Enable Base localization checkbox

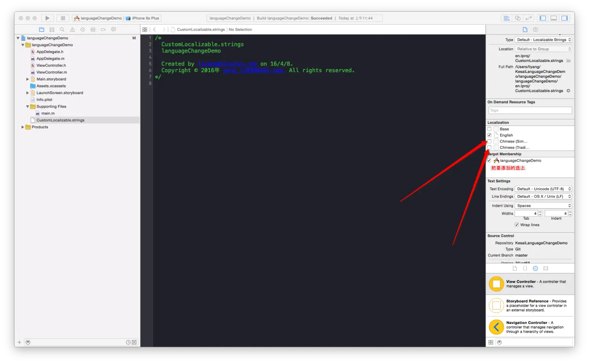[489, 129]
